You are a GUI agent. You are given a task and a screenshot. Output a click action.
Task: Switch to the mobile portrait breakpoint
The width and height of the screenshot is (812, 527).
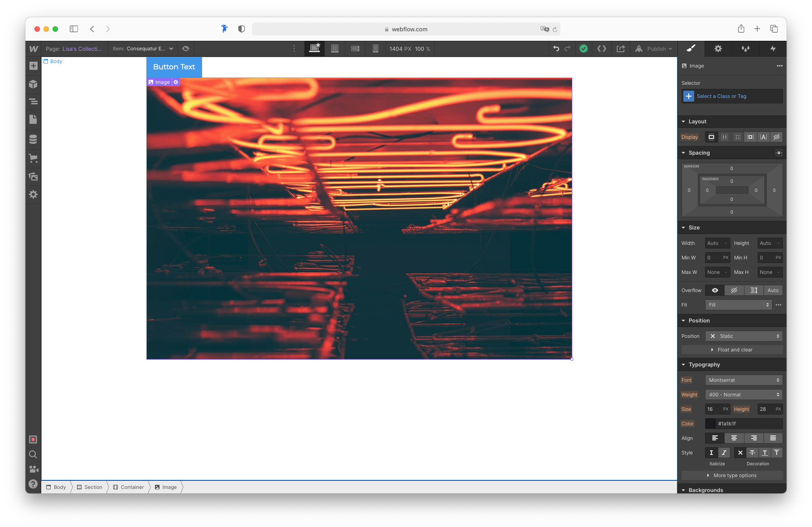click(375, 49)
